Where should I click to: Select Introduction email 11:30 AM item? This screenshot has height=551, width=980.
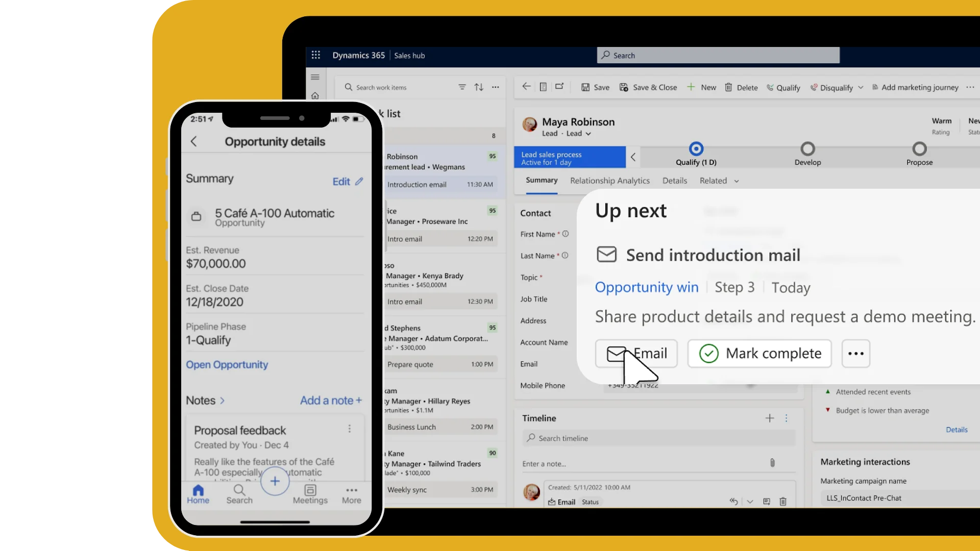point(442,185)
